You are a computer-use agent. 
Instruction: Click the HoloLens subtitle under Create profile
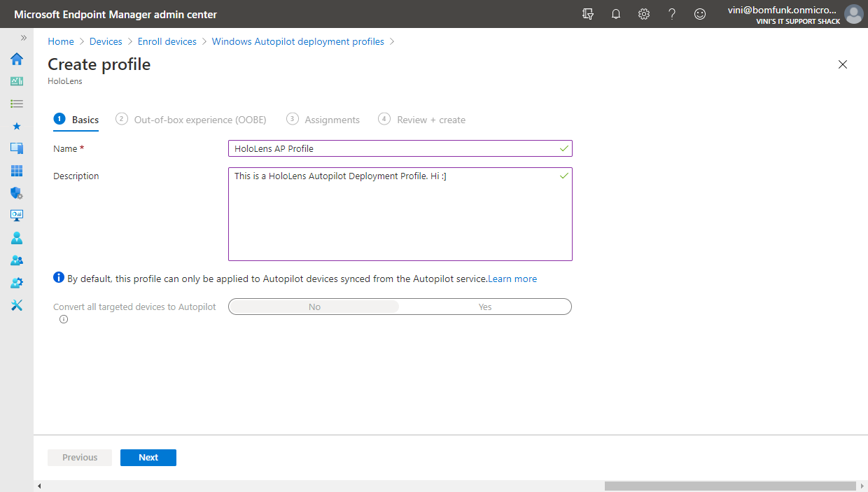65,81
